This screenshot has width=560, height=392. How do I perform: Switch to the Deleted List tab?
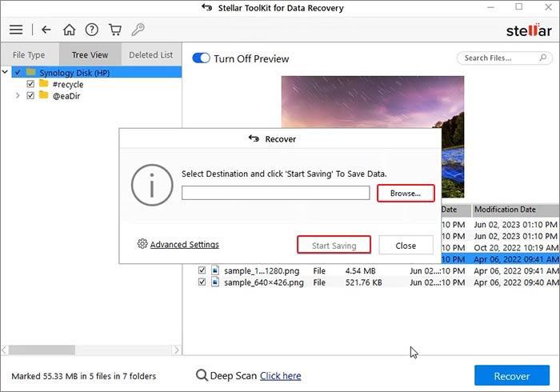pyautogui.click(x=150, y=55)
